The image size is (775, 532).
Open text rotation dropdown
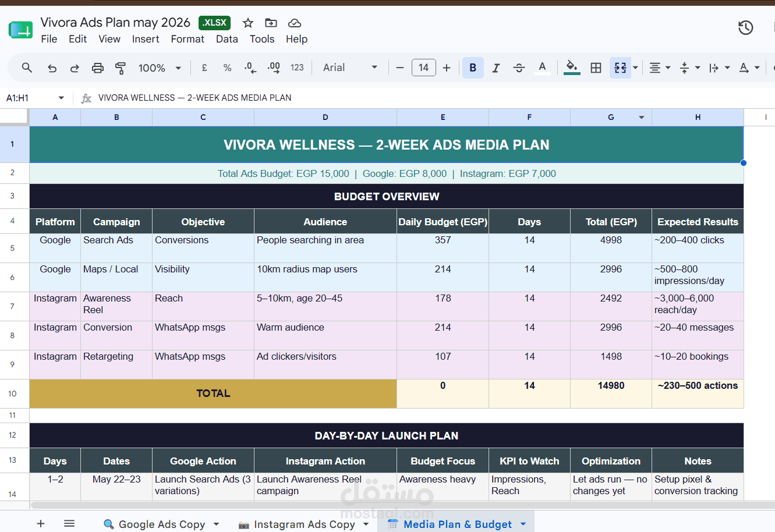(x=749, y=68)
